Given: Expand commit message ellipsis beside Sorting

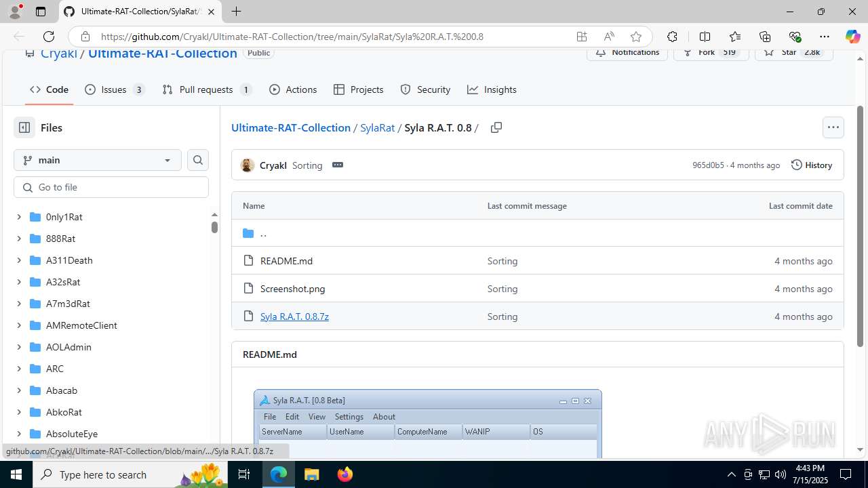Looking at the screenshot, I should point(338,165).
